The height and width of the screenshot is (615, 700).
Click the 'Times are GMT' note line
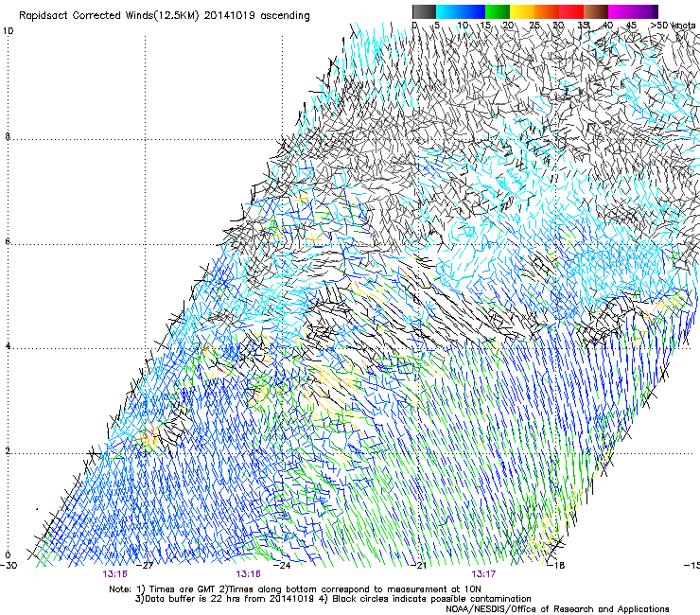click(295, 589)
